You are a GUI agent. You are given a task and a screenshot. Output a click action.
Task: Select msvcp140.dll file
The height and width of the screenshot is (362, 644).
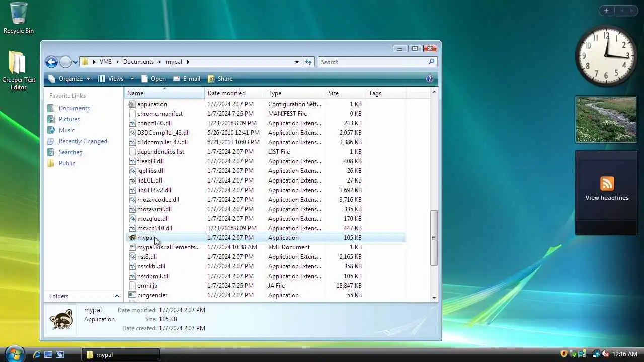point(154,228)
